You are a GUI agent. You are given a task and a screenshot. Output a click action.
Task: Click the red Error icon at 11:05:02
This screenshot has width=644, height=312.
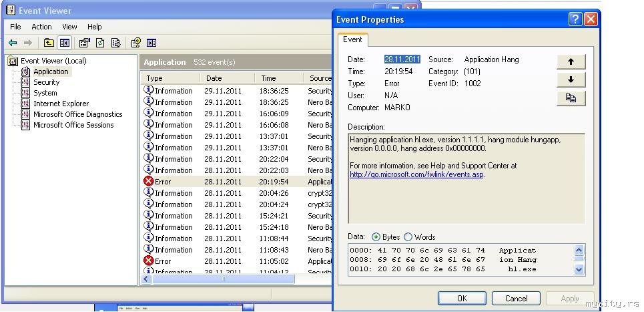149,261
